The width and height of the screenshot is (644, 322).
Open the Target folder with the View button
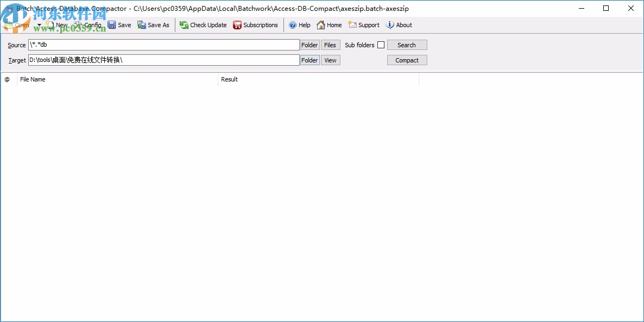330,60
